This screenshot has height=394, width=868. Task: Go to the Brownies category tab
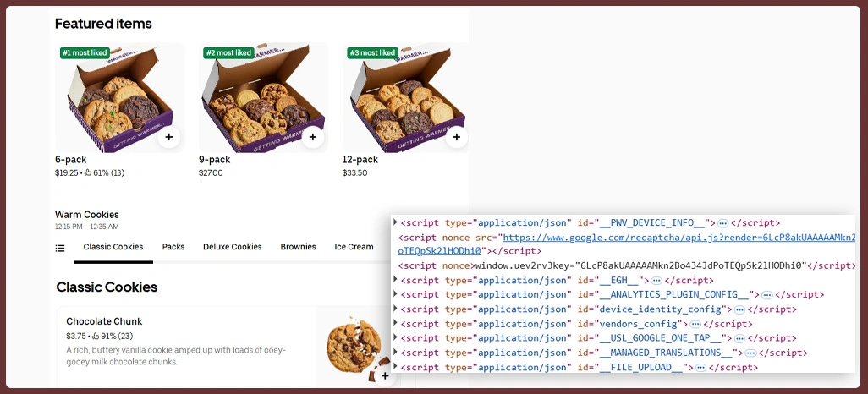[298, 247]
